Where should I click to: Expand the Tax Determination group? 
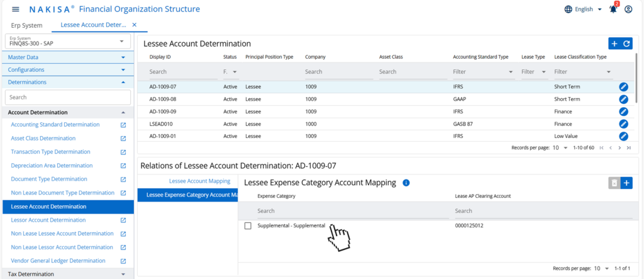[x=68, y=274]
